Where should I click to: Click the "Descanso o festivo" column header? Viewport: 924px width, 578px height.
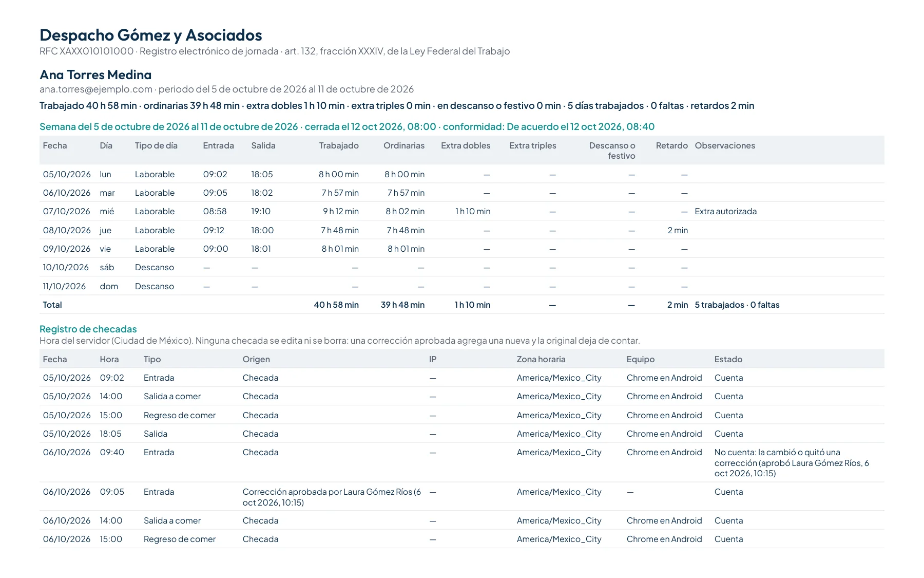pyautogui.click(x=612, y=151)
